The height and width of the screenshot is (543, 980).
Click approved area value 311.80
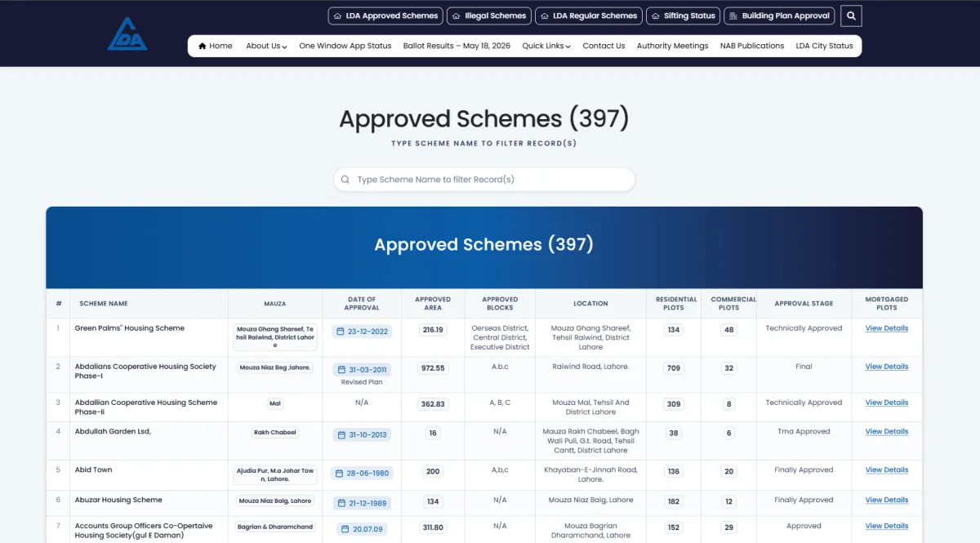(433, 527)
